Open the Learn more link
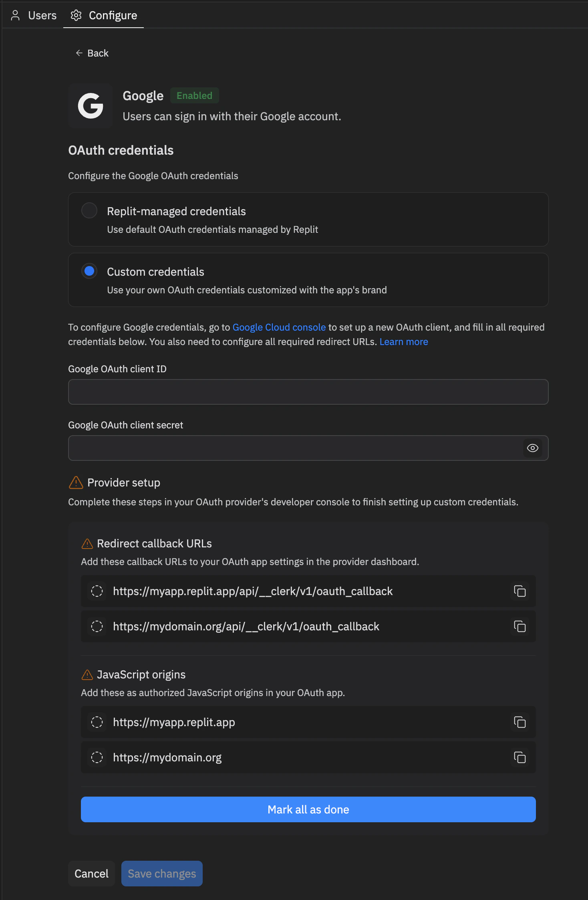Image resolution: width=588 pixels, height=900 pixels. [x=404, y=342]
